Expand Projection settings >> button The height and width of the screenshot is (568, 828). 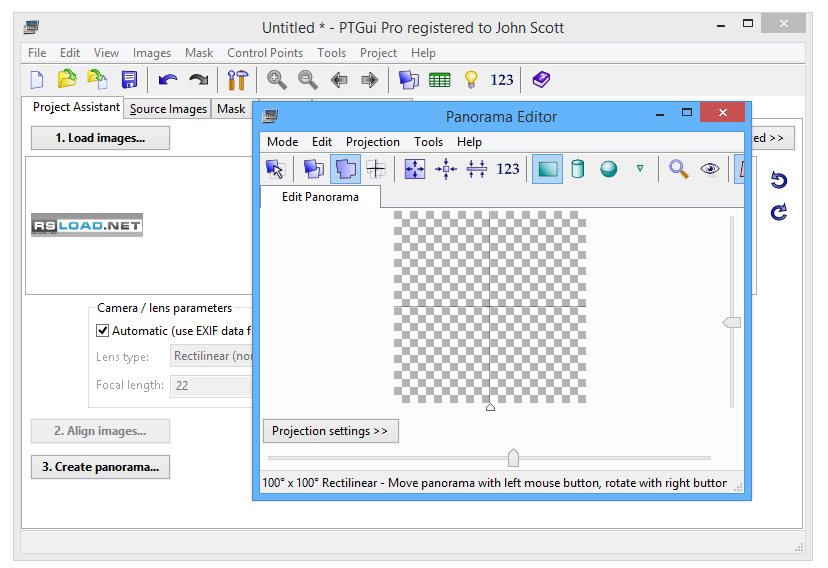[x=331, y=431]
